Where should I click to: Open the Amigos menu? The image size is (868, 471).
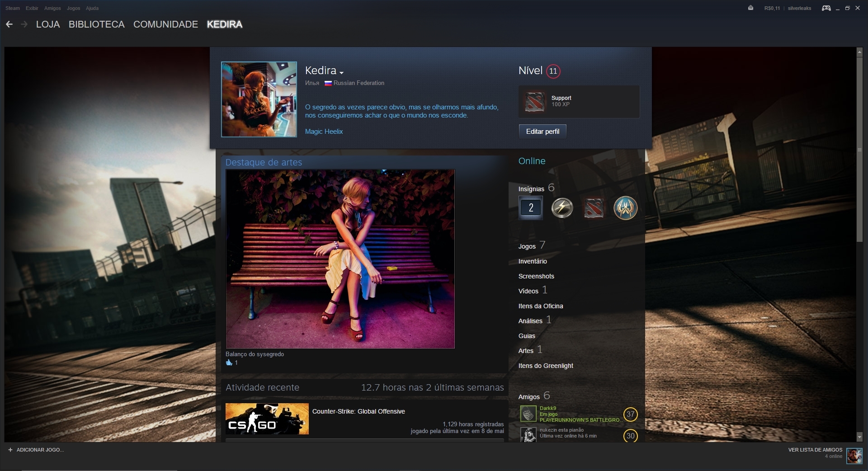click(52, 8)
